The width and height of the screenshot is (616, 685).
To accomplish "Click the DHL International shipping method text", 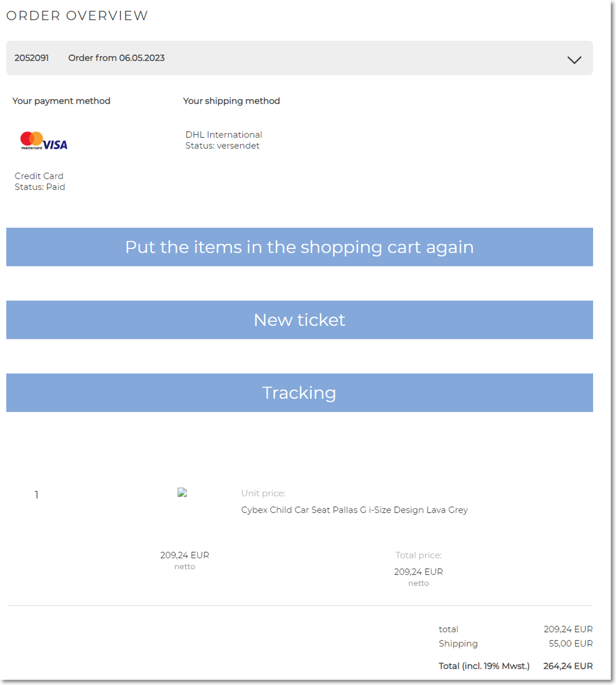I will coord(224,135).
